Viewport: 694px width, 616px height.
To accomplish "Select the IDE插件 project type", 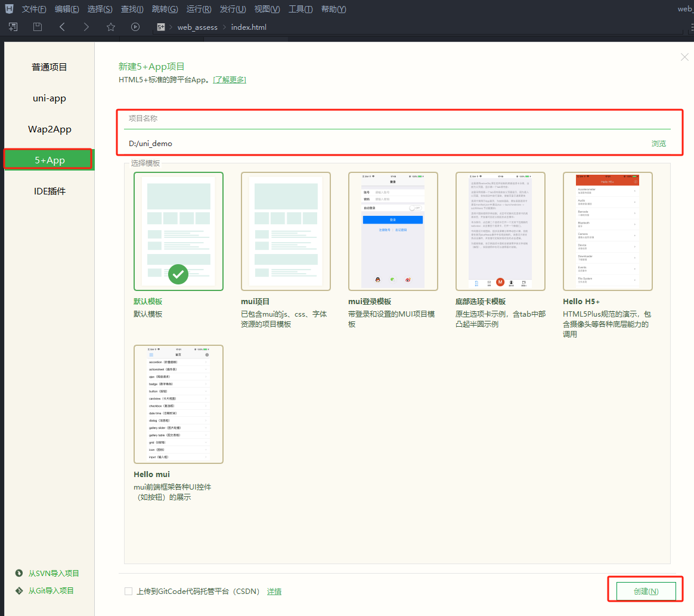I will click(x=49, y=191).
